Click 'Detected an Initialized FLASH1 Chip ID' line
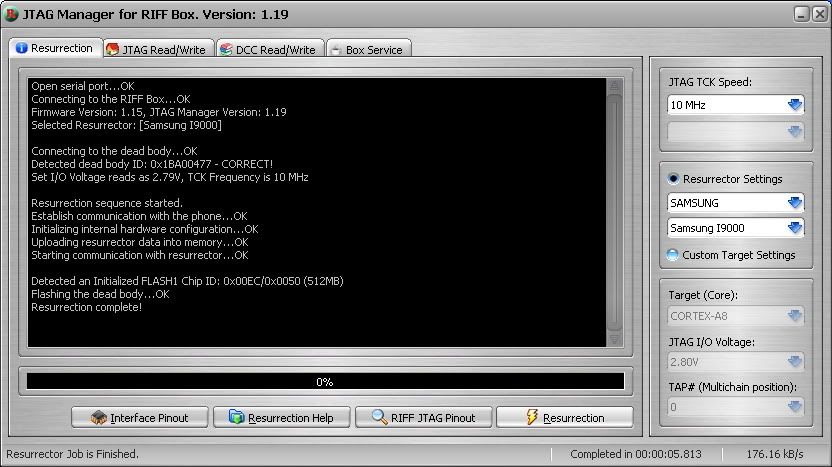 pyautogui.click(x=187, y=281)
